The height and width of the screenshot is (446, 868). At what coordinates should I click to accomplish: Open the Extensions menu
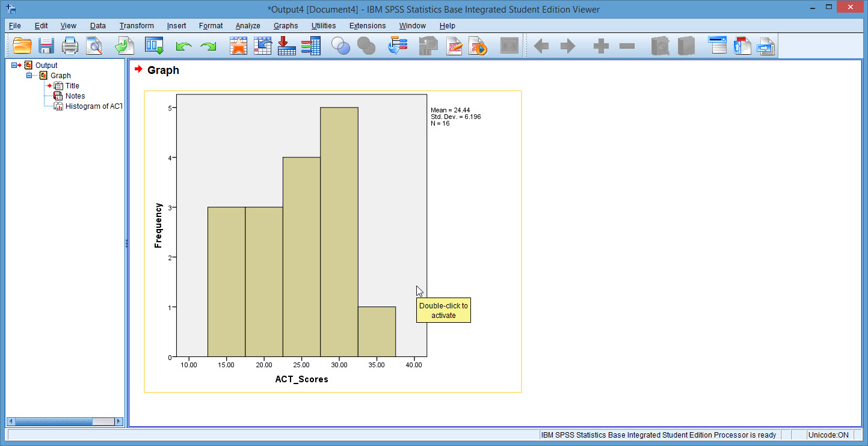(x=368, y=26)
